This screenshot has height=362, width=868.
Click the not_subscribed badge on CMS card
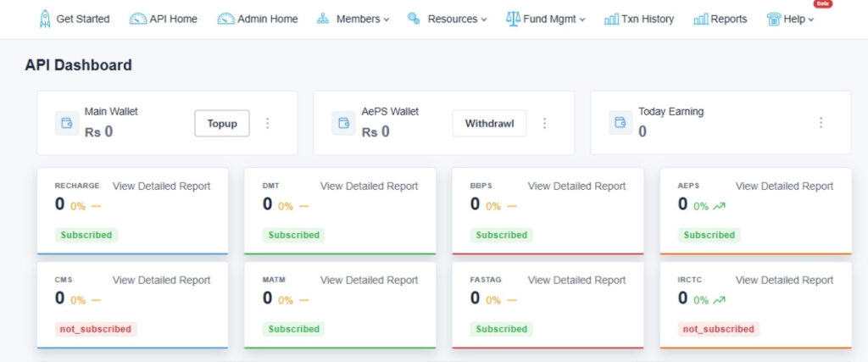96,329
